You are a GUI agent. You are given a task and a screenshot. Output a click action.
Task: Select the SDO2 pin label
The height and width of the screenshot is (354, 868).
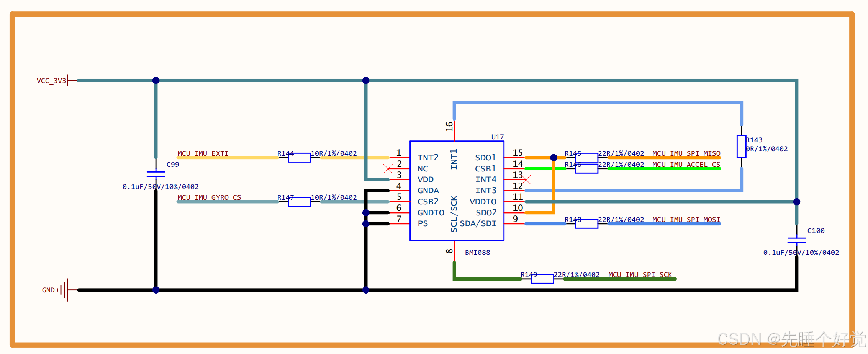(x=486, y=213)
